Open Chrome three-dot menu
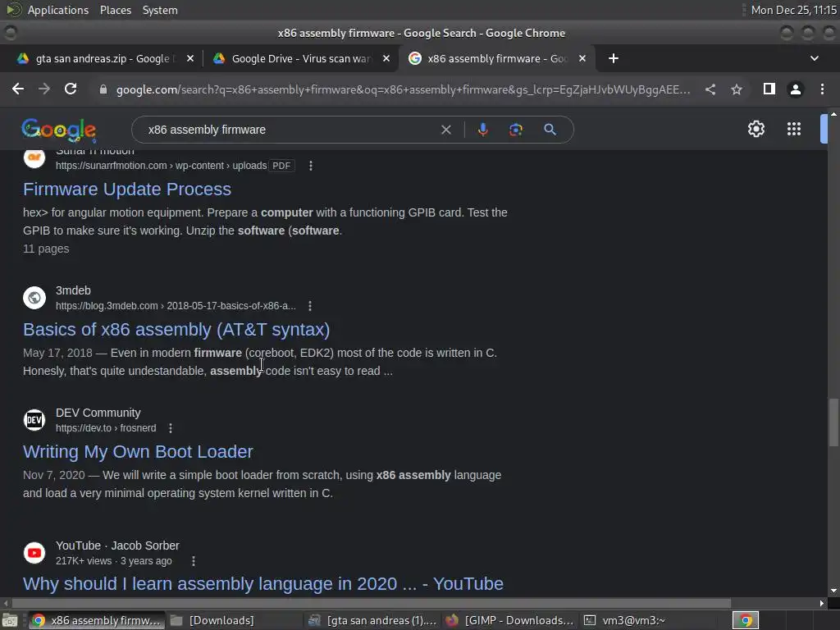The width and height of the screenshot is (840, 630). 822,89
